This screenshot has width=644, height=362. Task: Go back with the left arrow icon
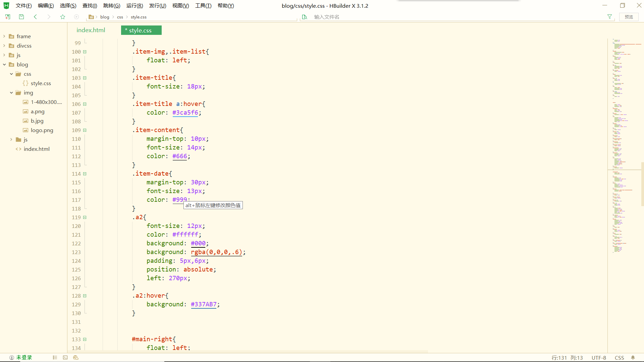[35, 17]
